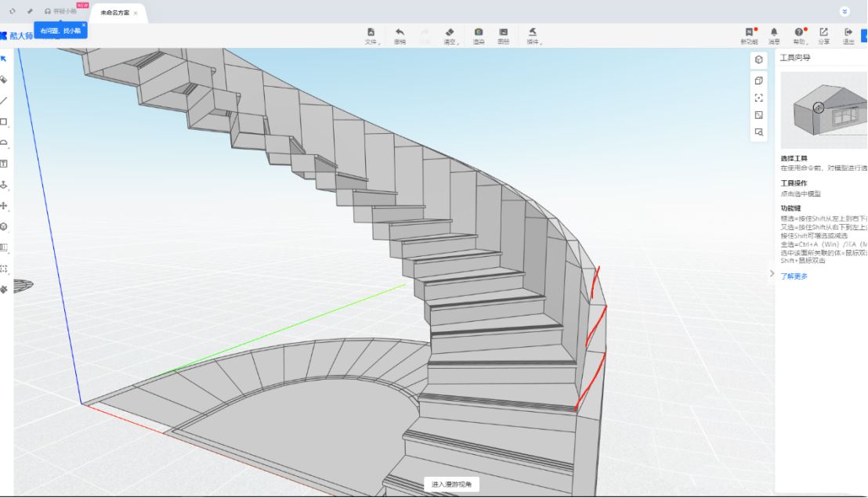This screenshot has width=868, height=498.
Task: Switch to the 未命名方案 tab
Action: pos(114,13)
